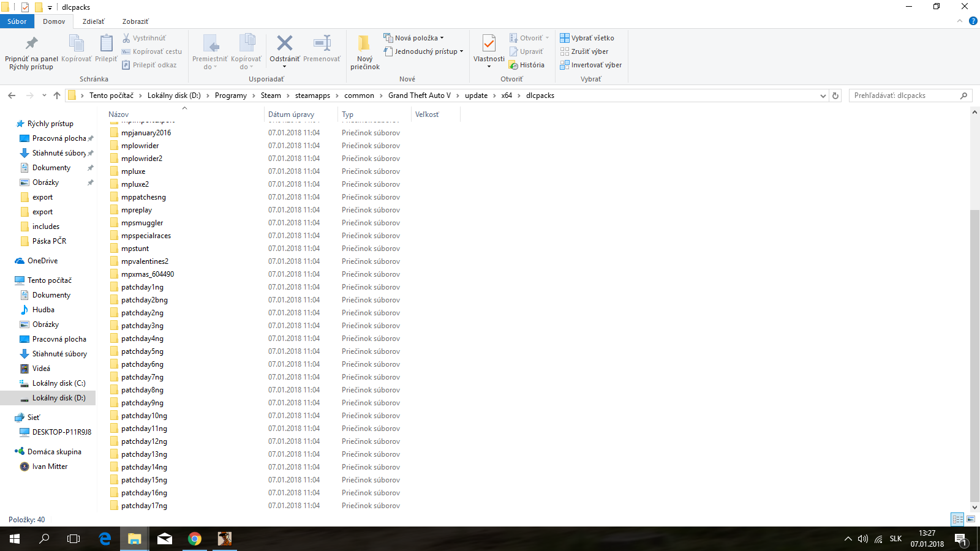The height and width of the screenshot is (551, 980).
Task: Open the Mail app from taskbar
Action: [165, 539]
